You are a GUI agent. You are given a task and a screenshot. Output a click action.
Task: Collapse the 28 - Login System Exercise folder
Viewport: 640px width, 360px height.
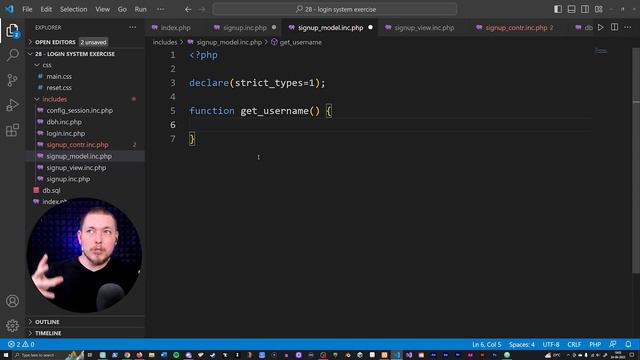click(x=85, y=54)
